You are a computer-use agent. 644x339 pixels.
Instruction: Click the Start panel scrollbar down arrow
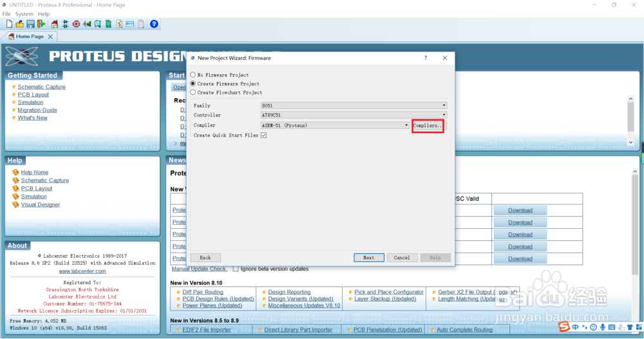[631, 142]
